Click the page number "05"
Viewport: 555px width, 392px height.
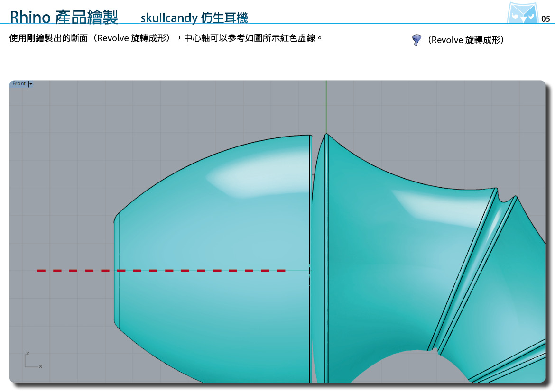coord(546,19)
